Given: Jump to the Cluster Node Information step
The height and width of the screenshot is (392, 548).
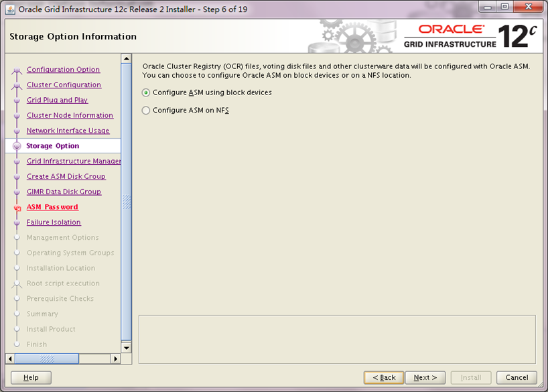Looking at the screenshot, I should coord(70,115).
